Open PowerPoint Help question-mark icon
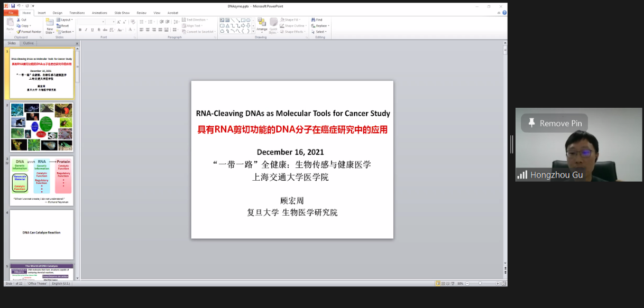644x308 pixels. [504, 13]
